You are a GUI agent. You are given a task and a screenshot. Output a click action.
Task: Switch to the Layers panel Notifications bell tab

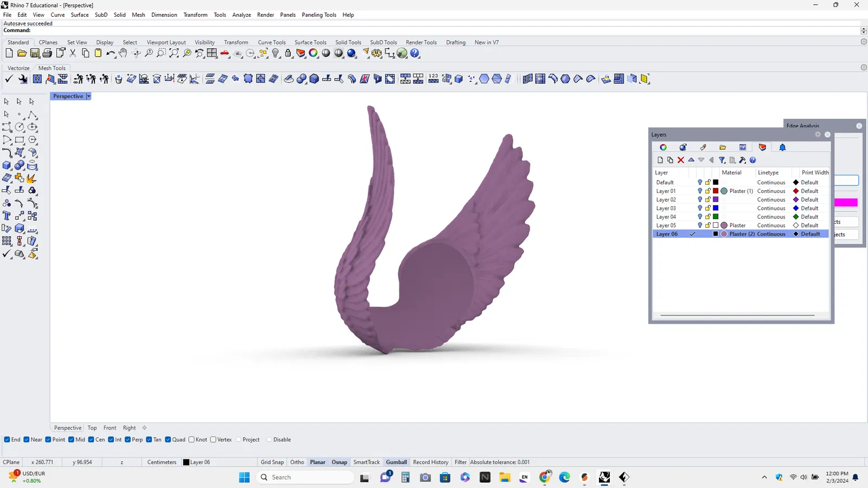pyautogui.click(x=782, y=147)
